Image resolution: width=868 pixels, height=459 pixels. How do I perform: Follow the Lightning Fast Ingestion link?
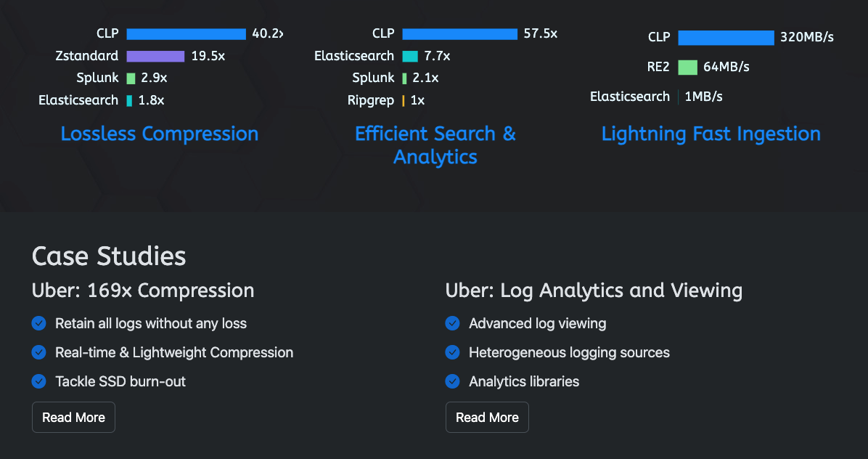(711, 134)
